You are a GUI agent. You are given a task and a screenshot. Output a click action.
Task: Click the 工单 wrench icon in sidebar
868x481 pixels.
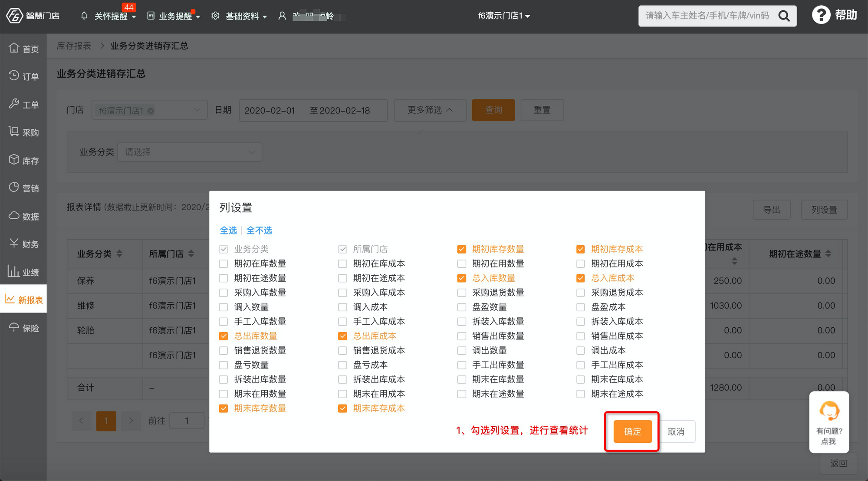(14, 104)
